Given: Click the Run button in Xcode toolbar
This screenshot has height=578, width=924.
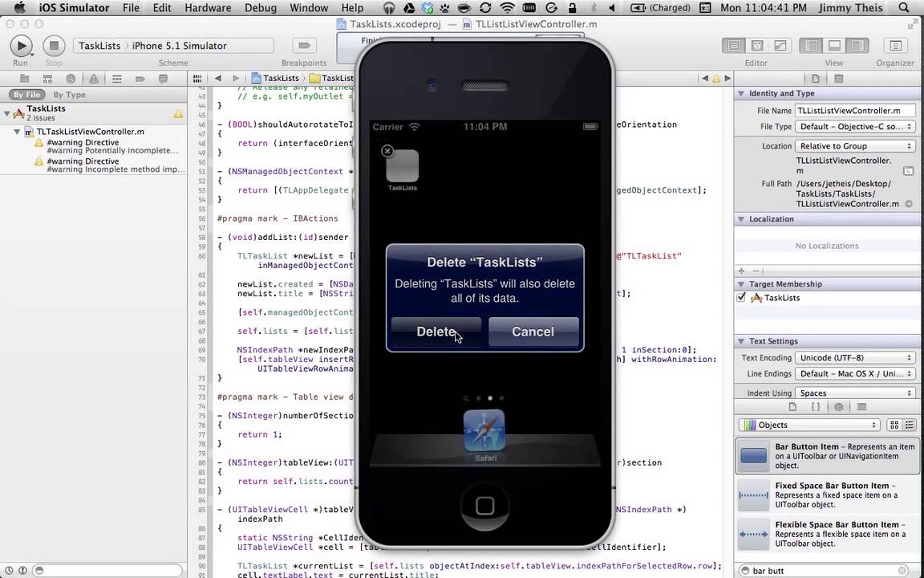Looking at the screenshot, I should click(x=21, y=46).
